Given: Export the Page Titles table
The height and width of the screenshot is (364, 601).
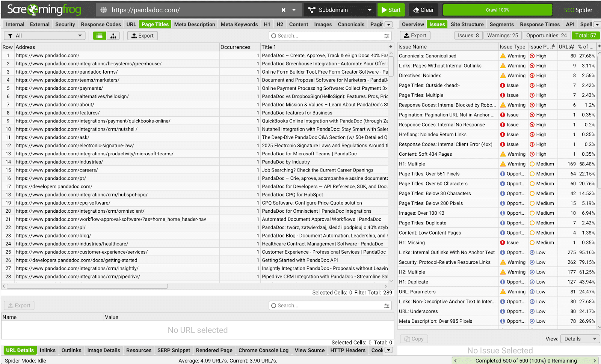Looking at the screenshot, I should 142,36.
